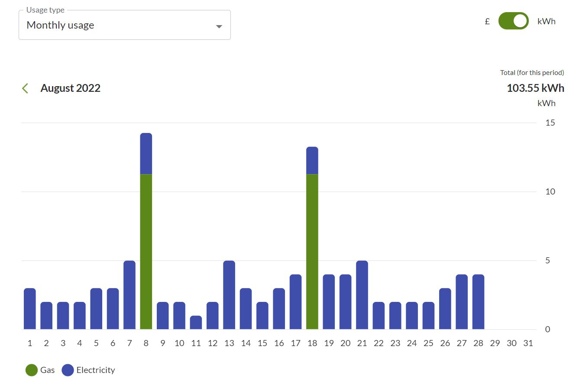Click the Electricity legend text

pos(96,370)
